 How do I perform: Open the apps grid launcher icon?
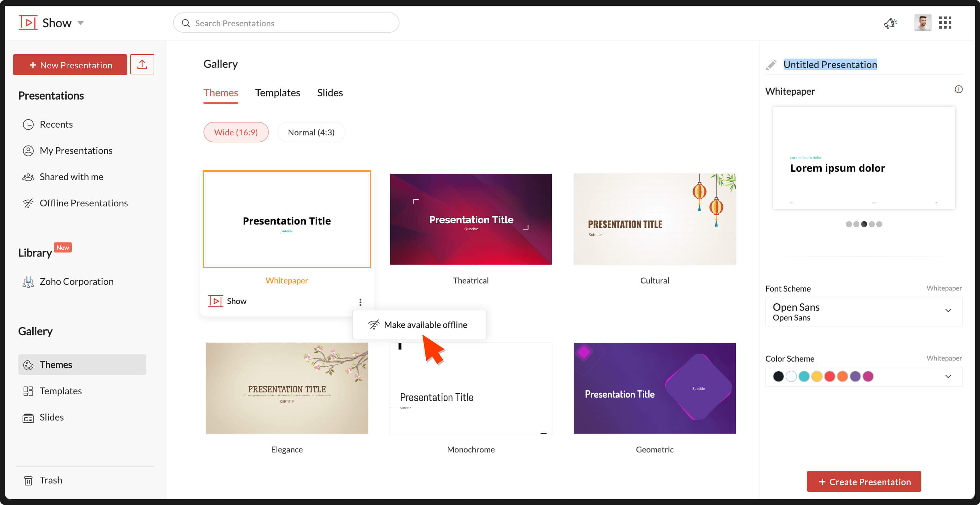pyautogui.click(x=945, y=23)
